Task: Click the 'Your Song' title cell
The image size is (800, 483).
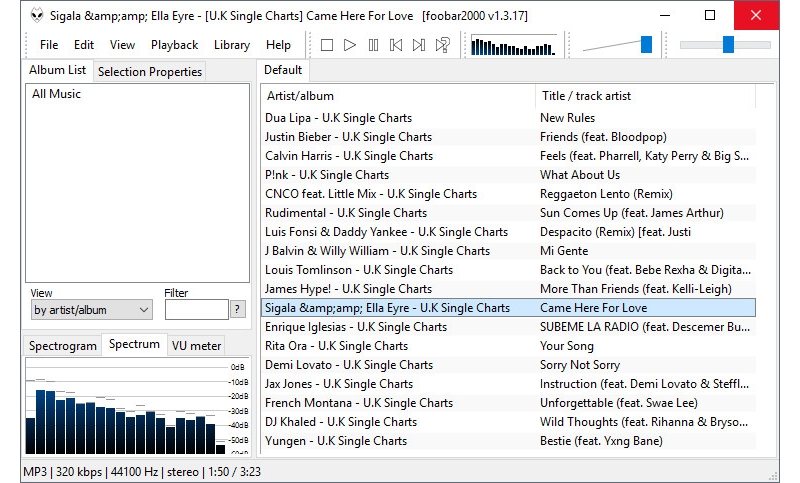Action: 567,346
